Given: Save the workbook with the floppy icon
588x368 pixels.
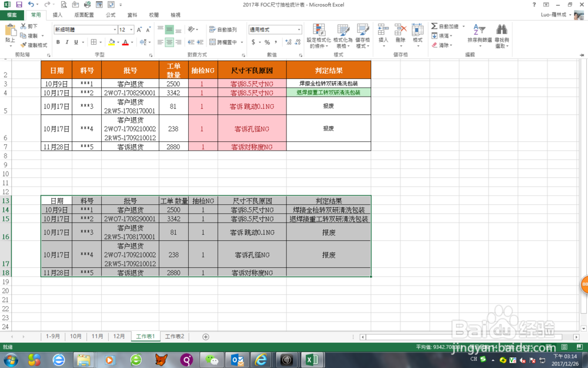Looking at the screenshot, I should (19, 5).
